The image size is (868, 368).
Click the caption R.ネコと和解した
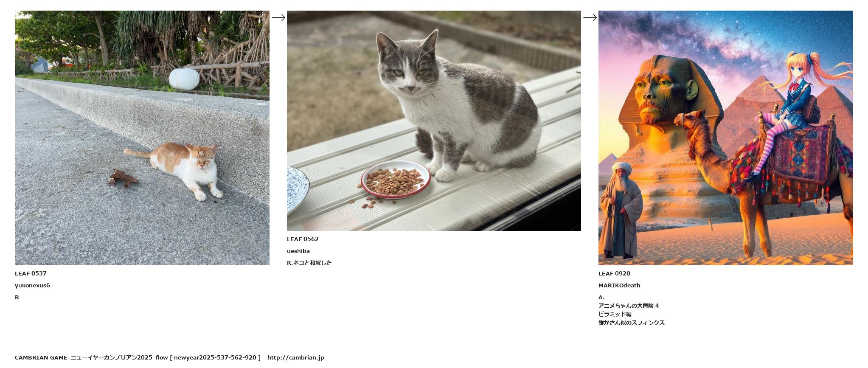coord(309,263)
